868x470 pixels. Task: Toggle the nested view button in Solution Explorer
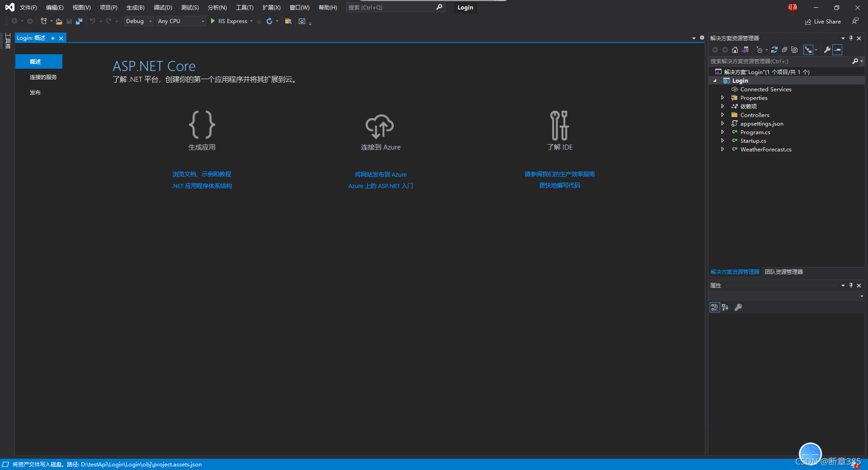(x=808, y=50)
